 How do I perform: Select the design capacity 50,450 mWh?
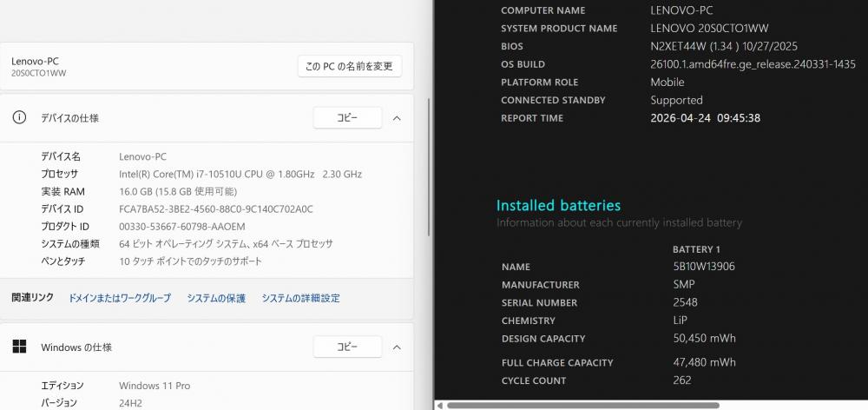click(x=704, y=338)
